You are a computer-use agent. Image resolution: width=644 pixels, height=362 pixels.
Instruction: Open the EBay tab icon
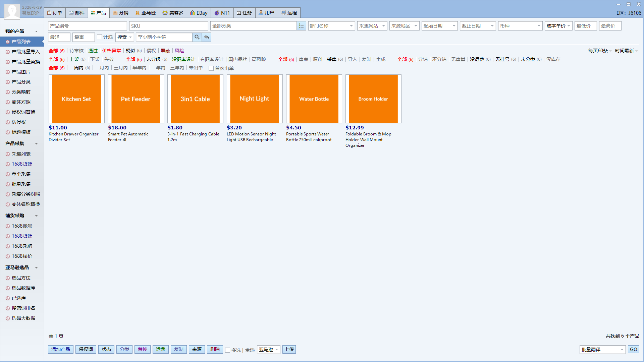tap(193, 13)
